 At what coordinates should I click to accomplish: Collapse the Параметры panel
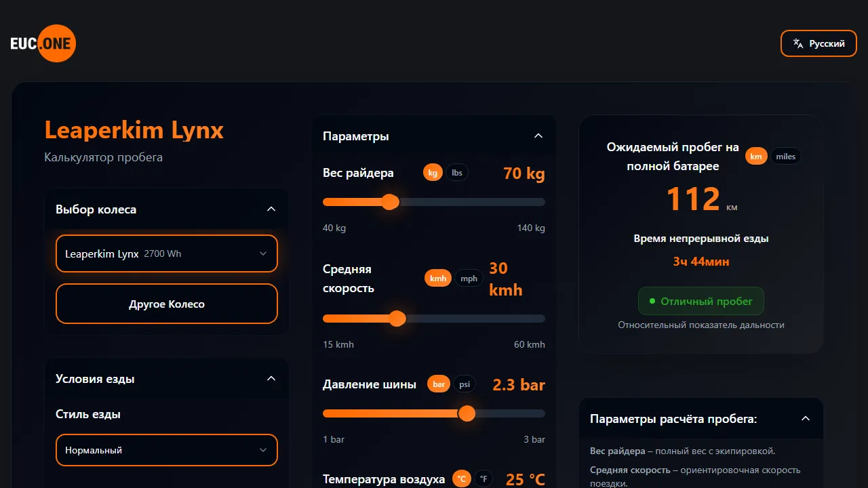tap(538, 136)
